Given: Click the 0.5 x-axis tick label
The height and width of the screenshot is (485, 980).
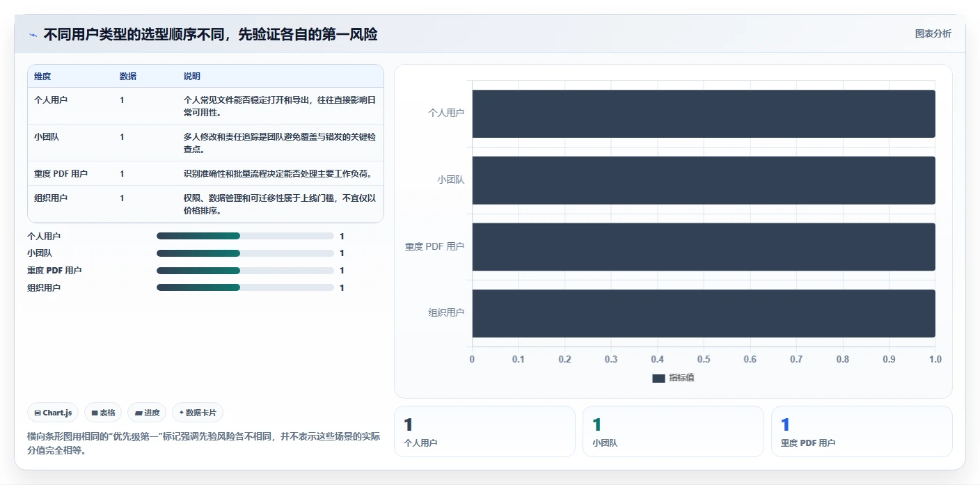Looking at the screenshot, I should (x=704, y=359).
